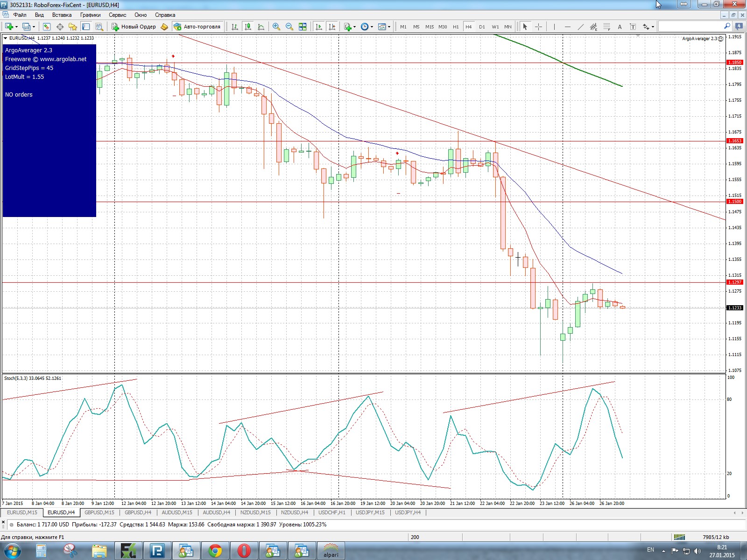Click the Новый Ордер button
Viewport: 747px width, 560px height.
134,27
